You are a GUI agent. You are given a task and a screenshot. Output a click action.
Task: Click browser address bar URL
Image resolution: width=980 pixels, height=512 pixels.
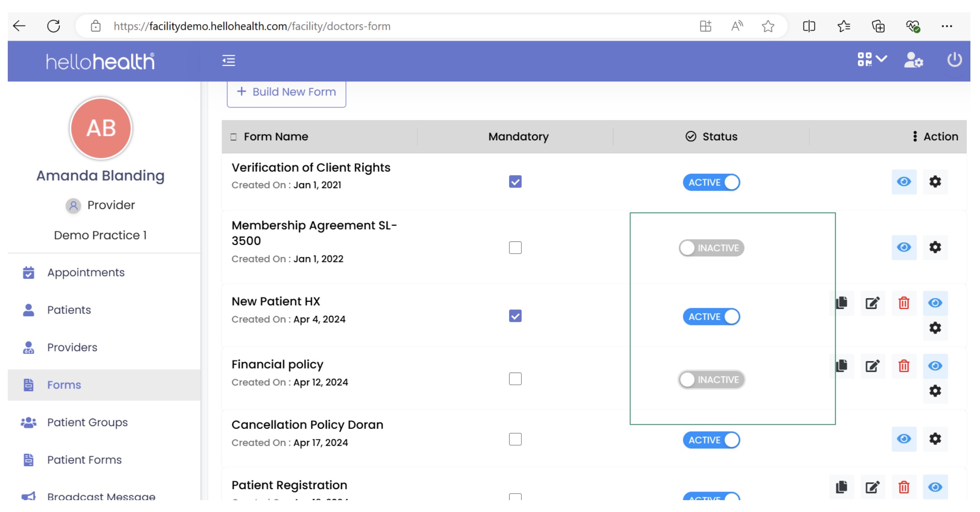pyautogui.click(x=251, y=27)
